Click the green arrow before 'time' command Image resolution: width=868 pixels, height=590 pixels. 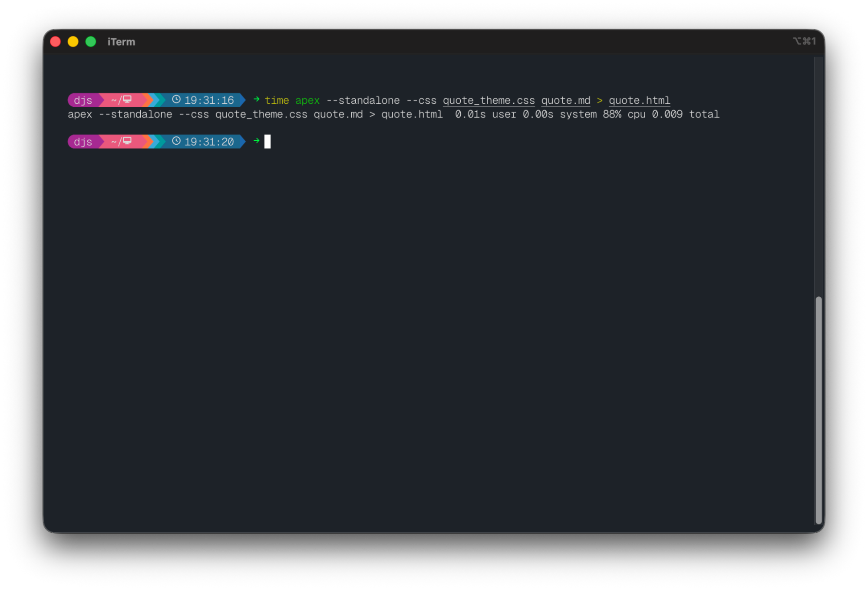coord(256,99)
